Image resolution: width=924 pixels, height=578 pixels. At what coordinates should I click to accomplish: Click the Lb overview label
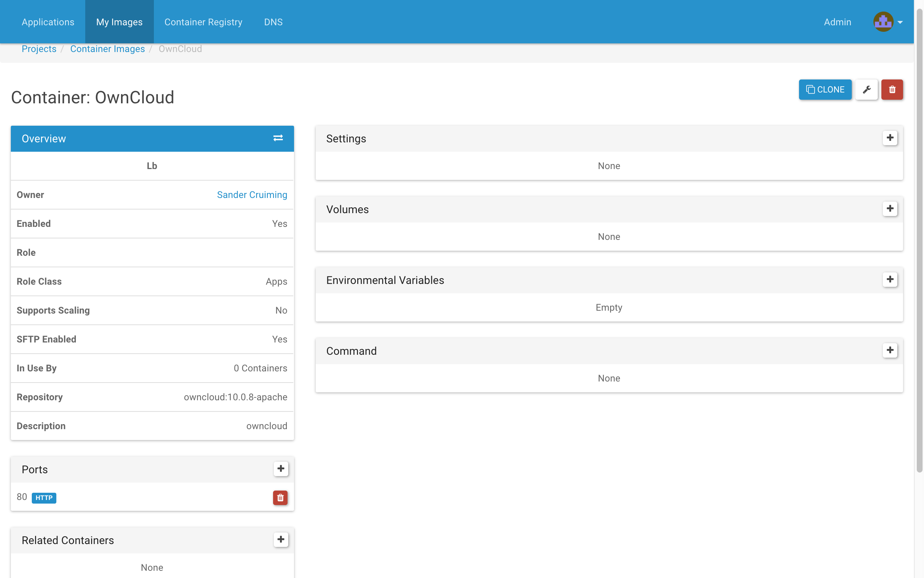[x=152, y=165]
